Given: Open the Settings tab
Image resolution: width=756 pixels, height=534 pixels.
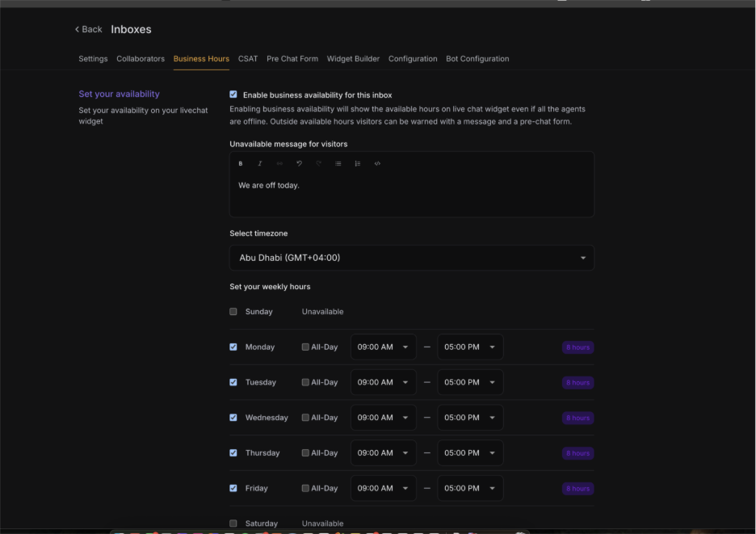Looking at the screenshot, I should point(93,59).
